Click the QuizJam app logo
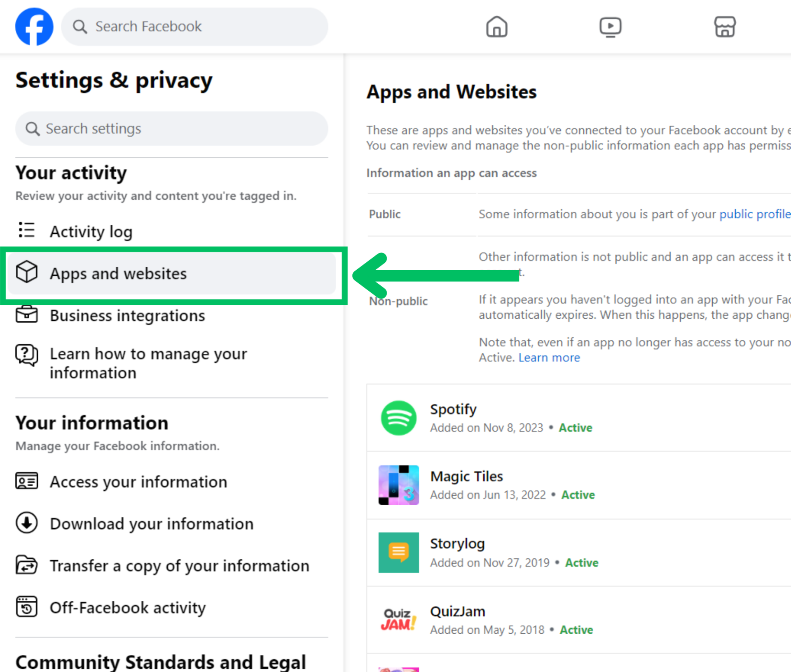Image resolution: width=791 pixels, height=672 pixels. [x=398, y=620]
